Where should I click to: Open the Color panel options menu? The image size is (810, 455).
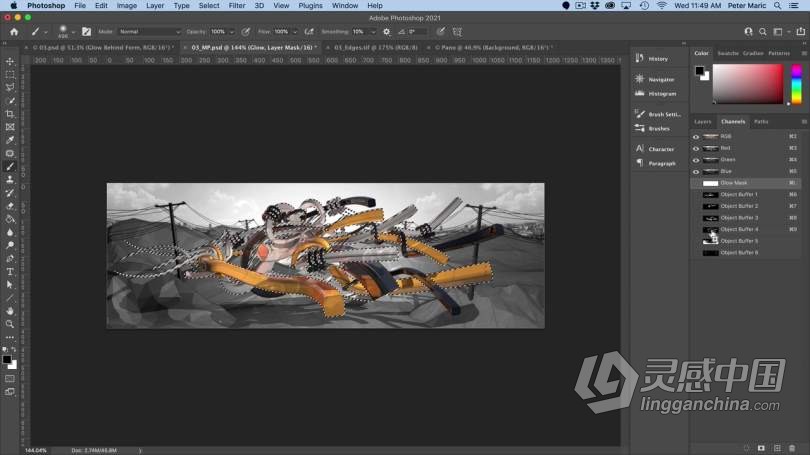click(804, 53)
